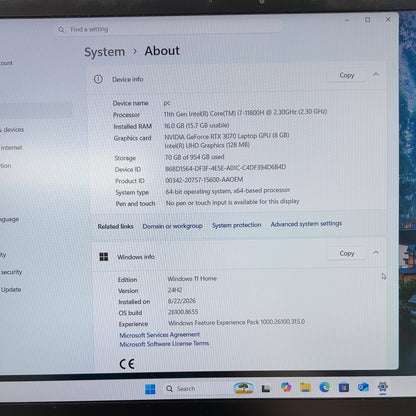Open the Windows Start menu
This screenshot has width=416, height=416.
(x=150, y=389)
